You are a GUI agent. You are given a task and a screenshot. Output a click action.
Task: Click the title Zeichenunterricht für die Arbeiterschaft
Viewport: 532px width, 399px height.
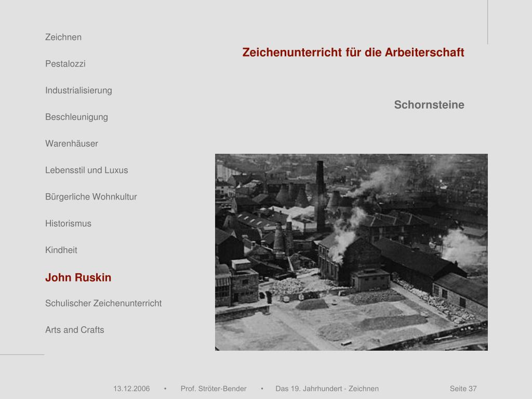pos(353,52)
